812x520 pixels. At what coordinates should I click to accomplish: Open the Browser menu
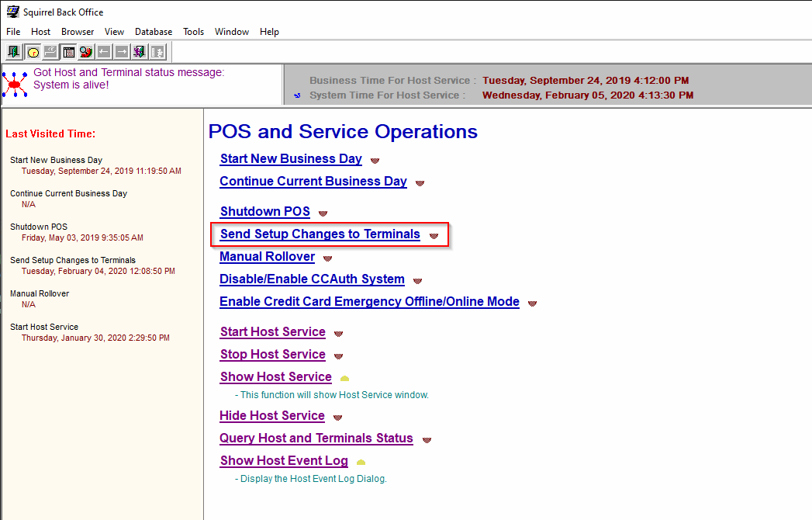coord(78,32)
